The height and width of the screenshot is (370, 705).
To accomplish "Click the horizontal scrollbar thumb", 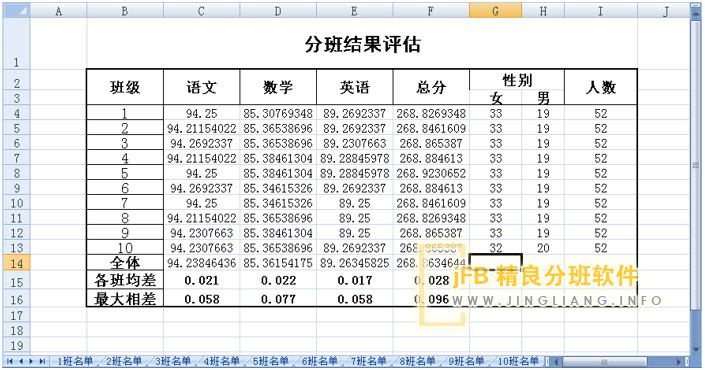I will click(x=605, y=361).
